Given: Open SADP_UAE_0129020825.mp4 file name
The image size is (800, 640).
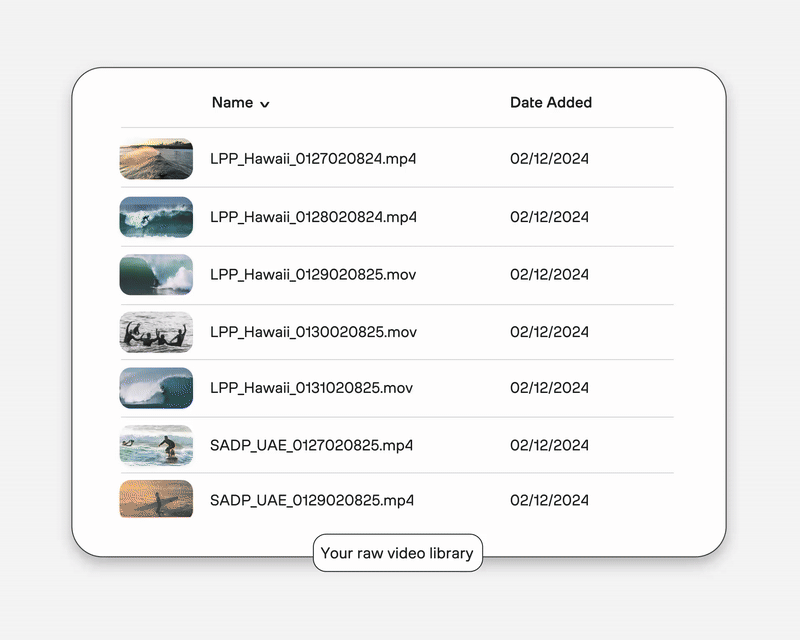Looking at the screenshot, I should pos(312,500).
